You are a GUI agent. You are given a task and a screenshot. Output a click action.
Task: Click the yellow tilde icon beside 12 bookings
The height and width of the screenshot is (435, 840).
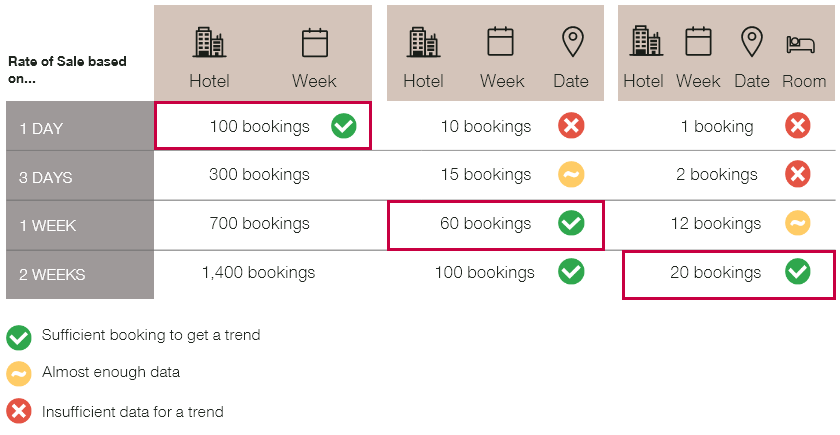798,223
